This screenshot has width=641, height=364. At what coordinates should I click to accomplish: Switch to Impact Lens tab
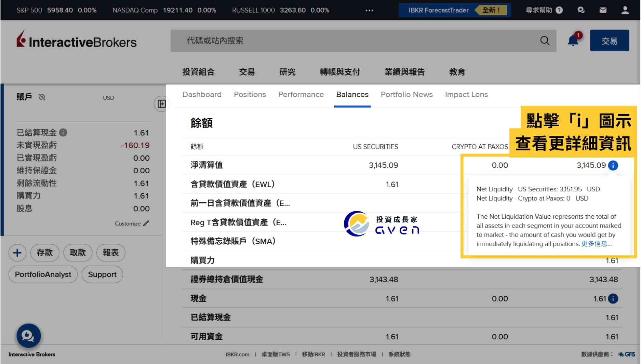click(x=466, y=94)
